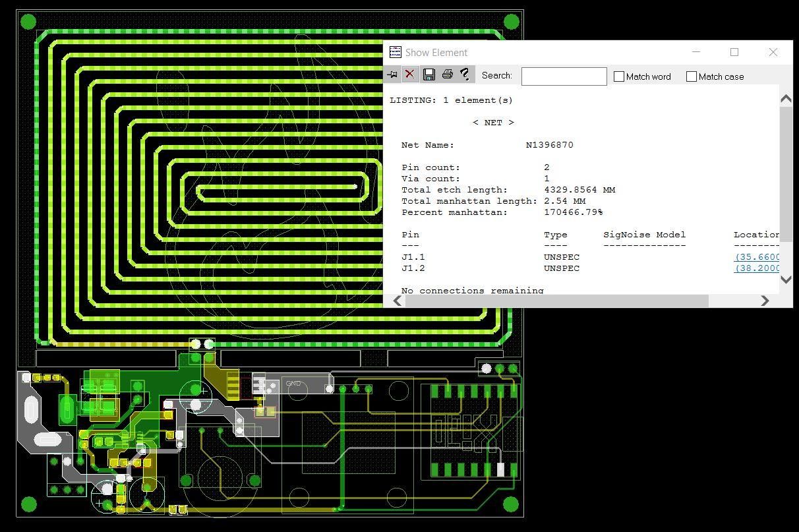Viewport: 799px width, 532px height.
Task: Save the element report with the disk icon
Action: tap(429, 74)
